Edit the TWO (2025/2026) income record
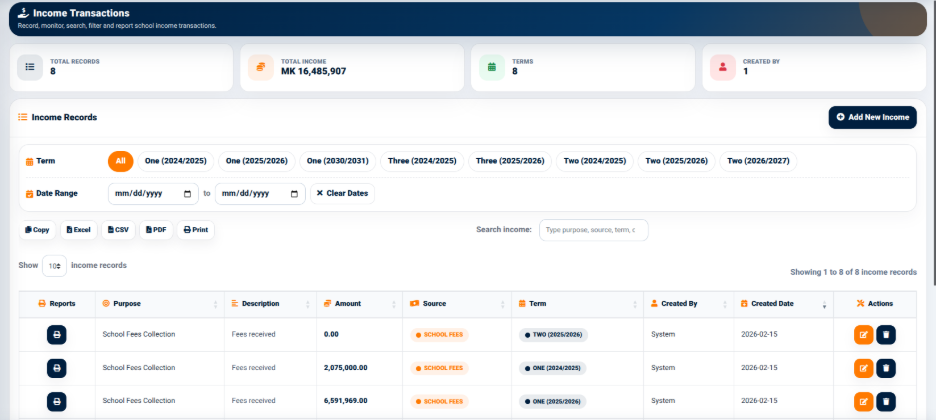Viewport: 936px width, 420px height. click(x=863, y=335)
